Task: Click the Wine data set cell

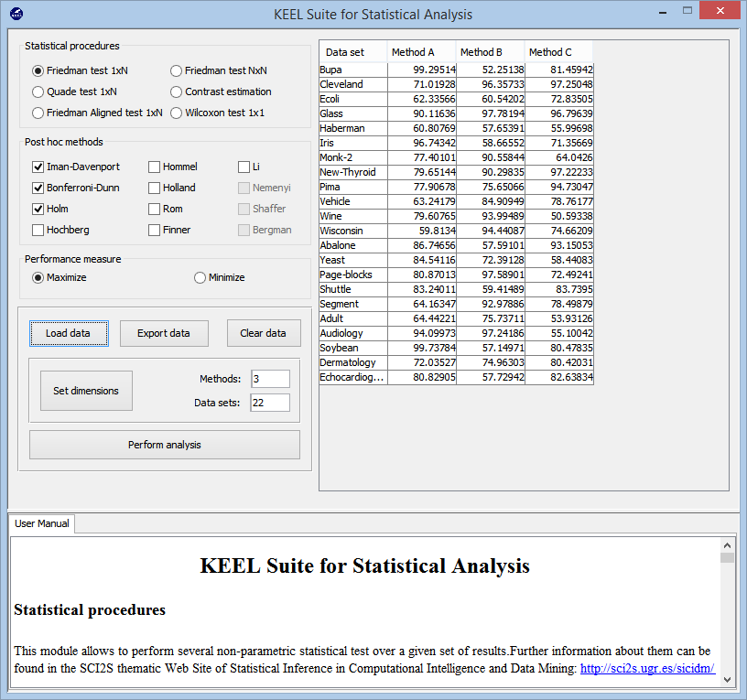Action: 353,216
